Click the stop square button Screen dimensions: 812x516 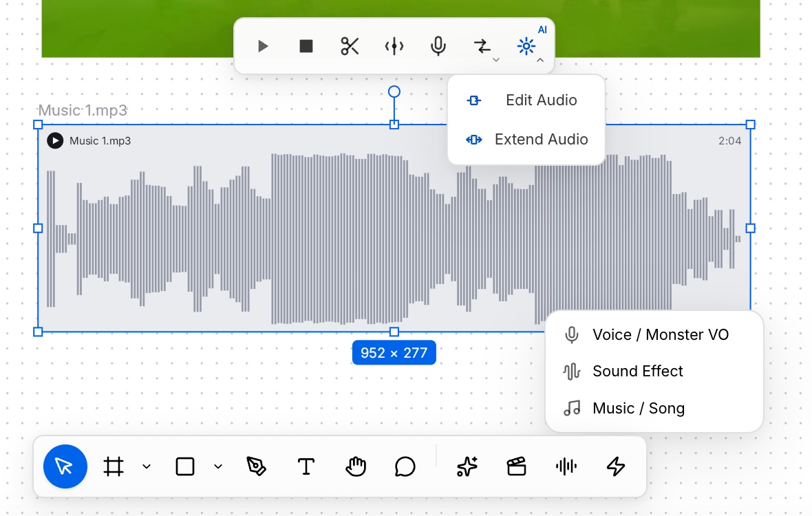[306, 47]
